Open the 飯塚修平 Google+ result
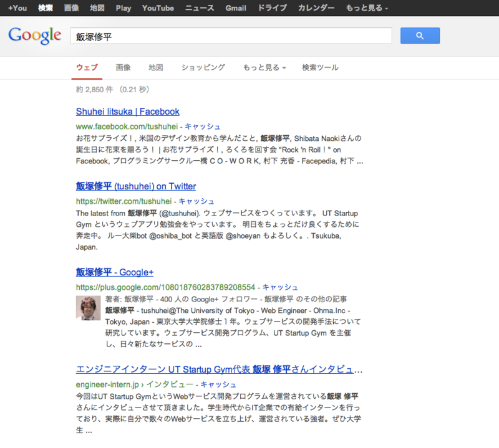 (114, 272)
